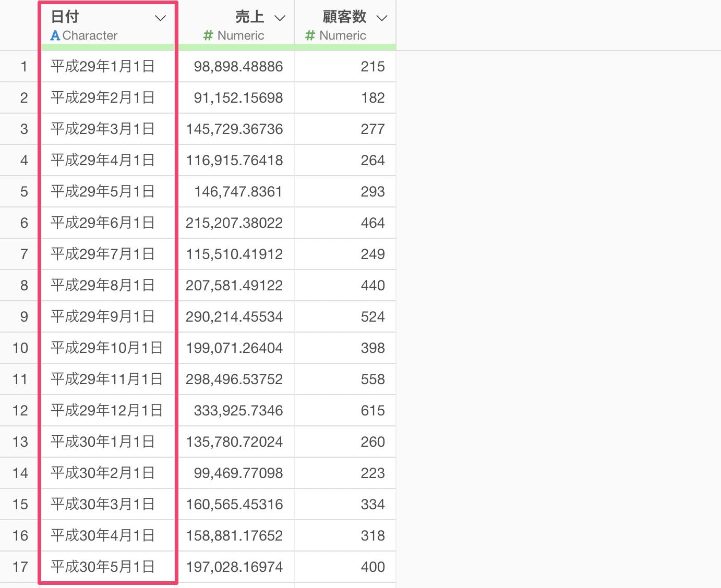Select cell 平成29年7月1日
Screen dimensions: 721x588
[x=103, y=254]
